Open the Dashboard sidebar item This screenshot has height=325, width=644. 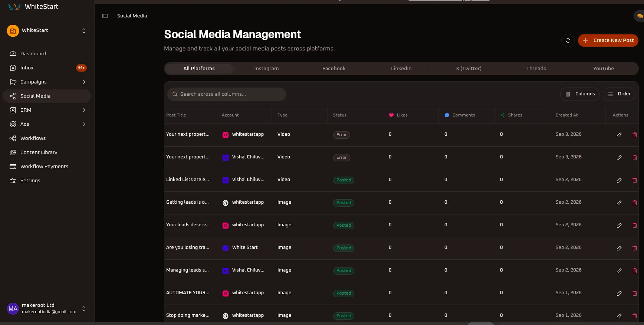click(47, 54)
